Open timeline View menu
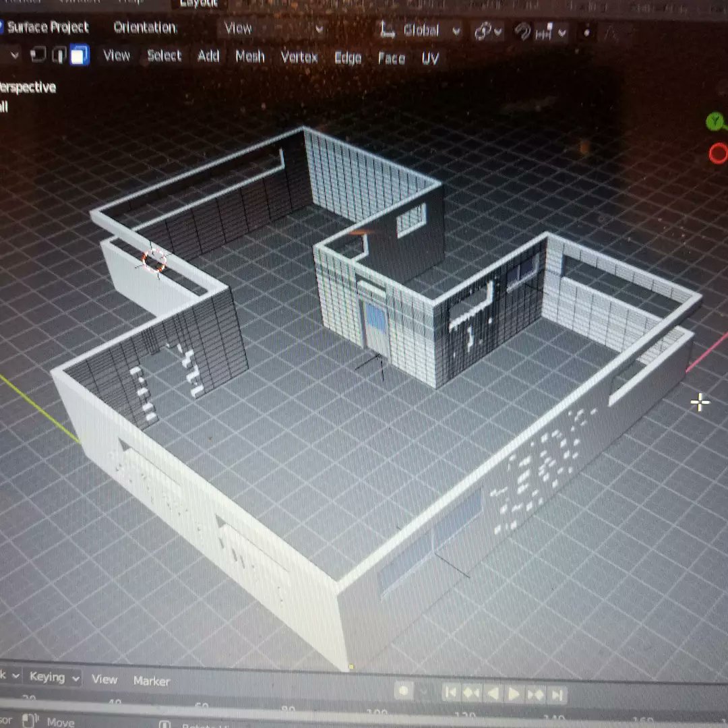 104,679
